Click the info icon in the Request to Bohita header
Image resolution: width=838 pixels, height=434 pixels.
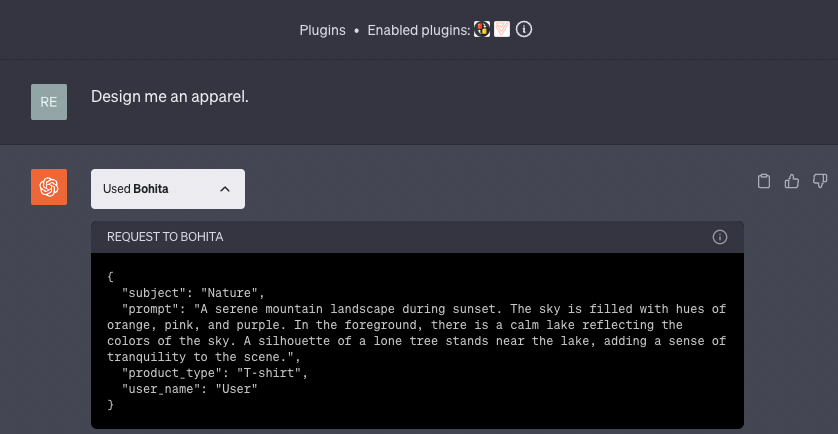(x=719, y=237)
